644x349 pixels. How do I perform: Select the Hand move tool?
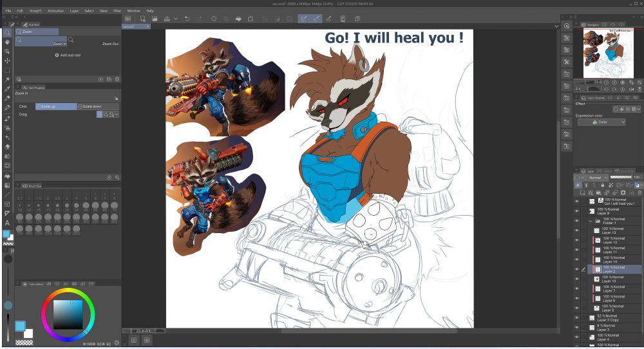tap(7, 42)
